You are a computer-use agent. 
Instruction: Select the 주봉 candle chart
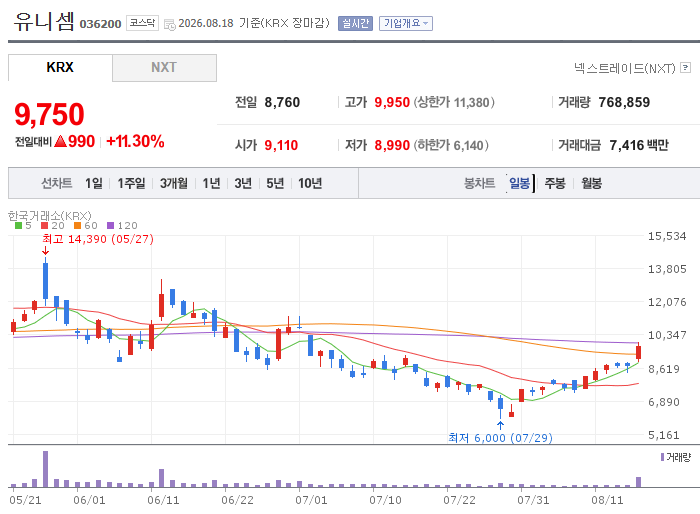(x=555, y=183)
